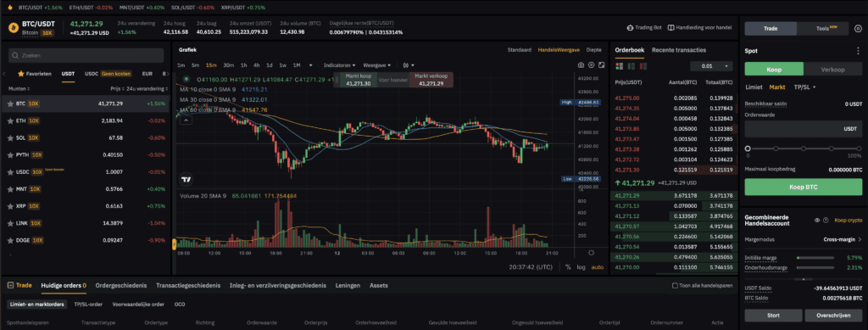Open the chart compare tool dropdown
This screenshot has height=330, width=868.
coord(409,65)
